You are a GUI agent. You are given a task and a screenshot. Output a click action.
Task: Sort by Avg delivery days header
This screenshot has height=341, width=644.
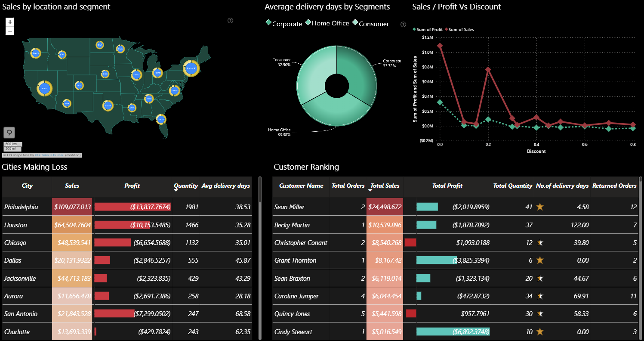tap(226, 186)
